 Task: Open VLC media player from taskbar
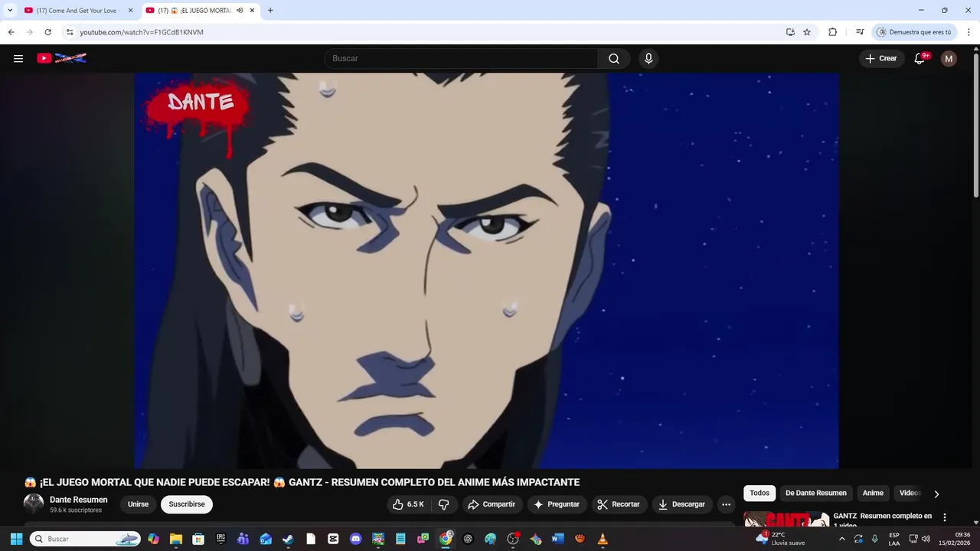coord(603,539)
